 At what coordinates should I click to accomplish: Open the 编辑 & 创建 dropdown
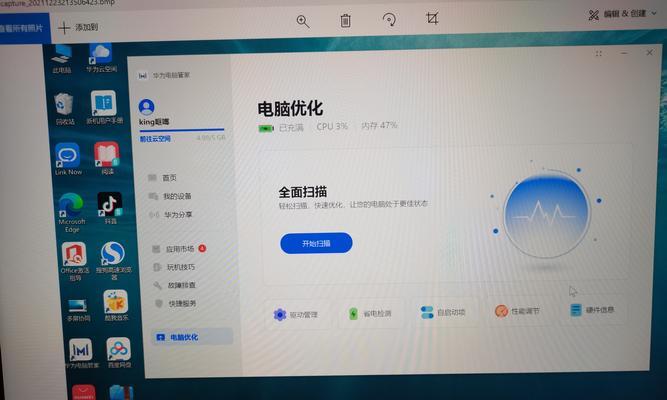click(623, 14)
